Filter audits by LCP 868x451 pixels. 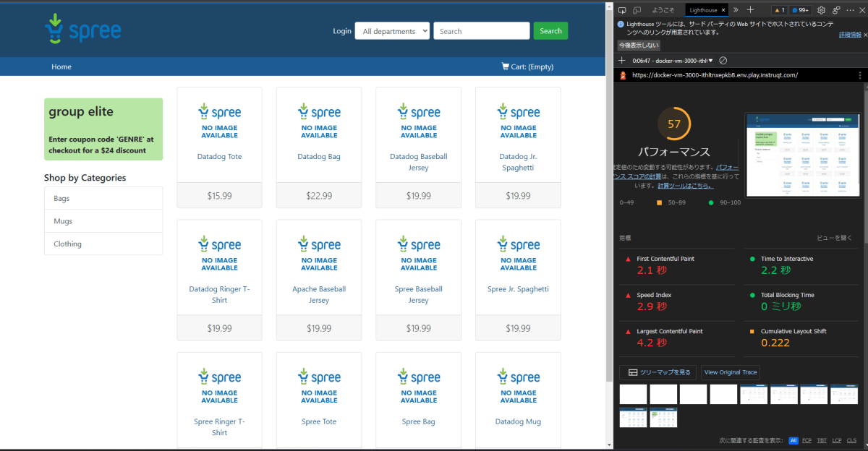pyautogui.click(x=837, y=440)
